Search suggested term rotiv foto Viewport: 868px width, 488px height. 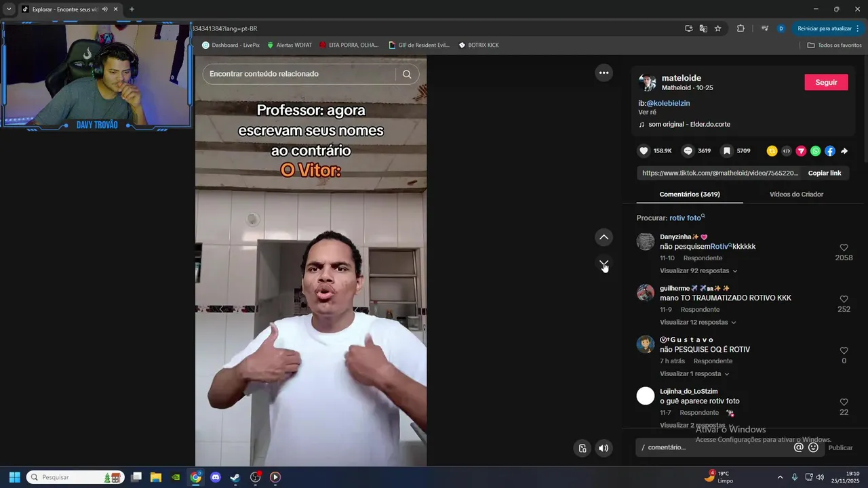tap(687, 218)
